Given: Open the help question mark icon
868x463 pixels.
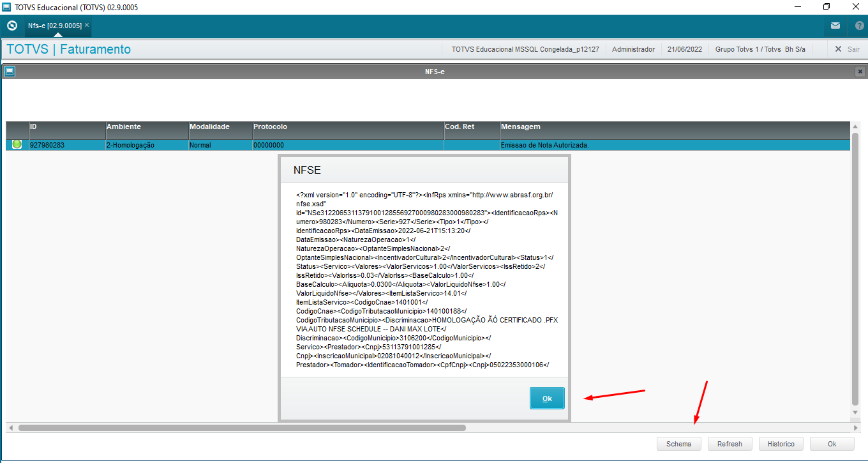Looking at the screenshot, I should point(859,26).
